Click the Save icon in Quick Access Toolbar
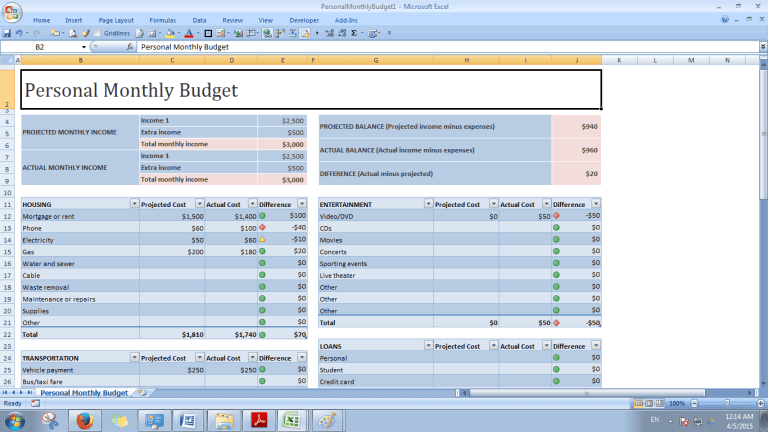Viewport: 768px width, 432px height. 7,33
